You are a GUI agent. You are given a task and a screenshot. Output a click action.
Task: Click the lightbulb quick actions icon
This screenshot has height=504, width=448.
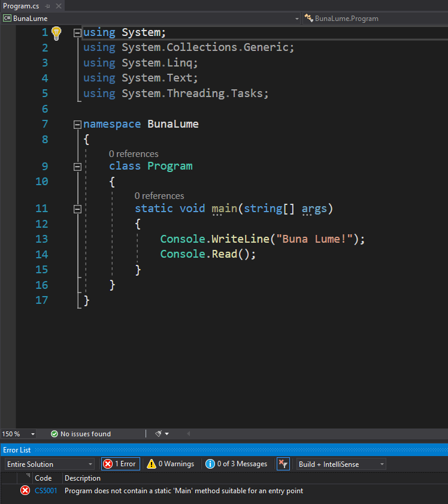56,32
